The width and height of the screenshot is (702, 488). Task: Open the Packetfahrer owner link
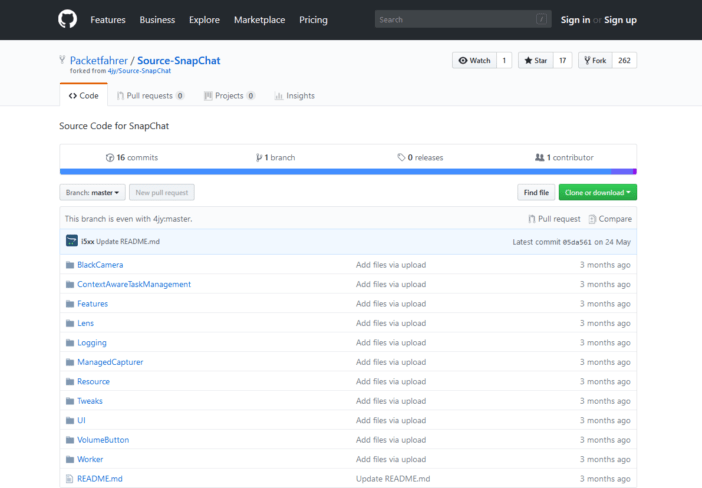[98, 60]
